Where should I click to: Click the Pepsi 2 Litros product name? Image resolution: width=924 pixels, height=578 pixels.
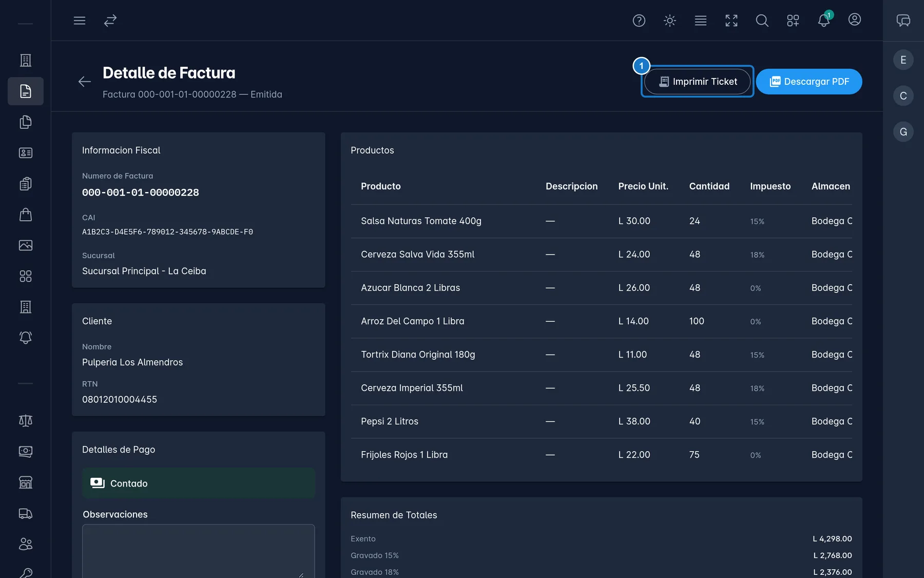pyautogui.click(x=390, y=421)
